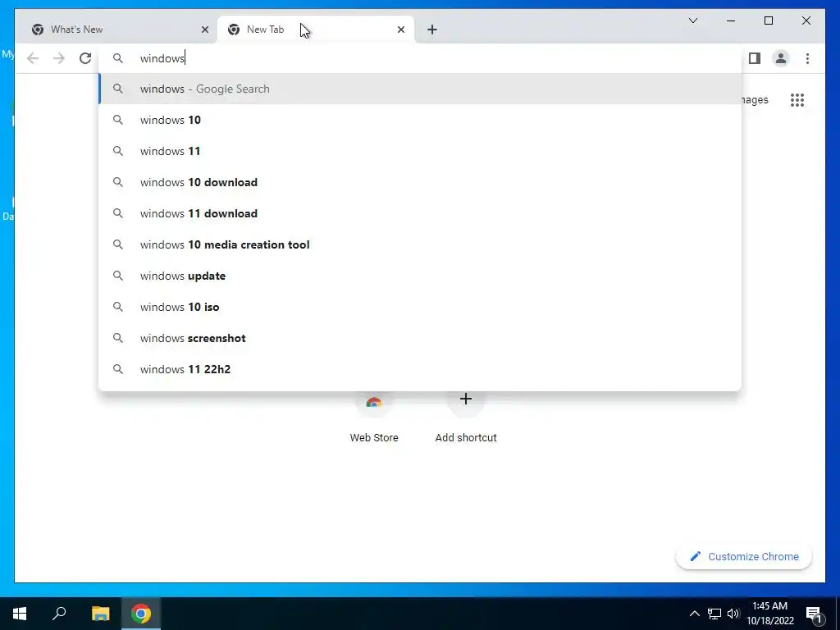Image resolution: width=840 pixels, height=630 pixels.
Task: Choose 'windows 10 media creation tool' suggestion
Action: [x=420, y=244]
